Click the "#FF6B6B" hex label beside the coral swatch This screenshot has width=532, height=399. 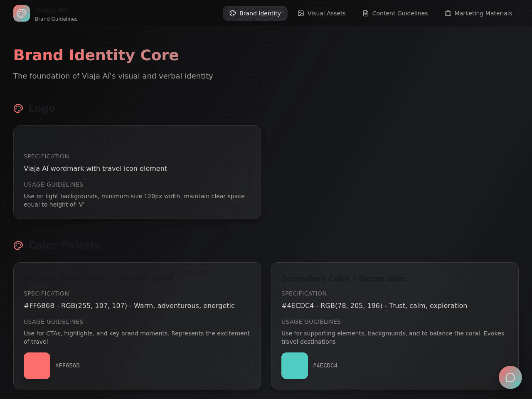[67, 366]
